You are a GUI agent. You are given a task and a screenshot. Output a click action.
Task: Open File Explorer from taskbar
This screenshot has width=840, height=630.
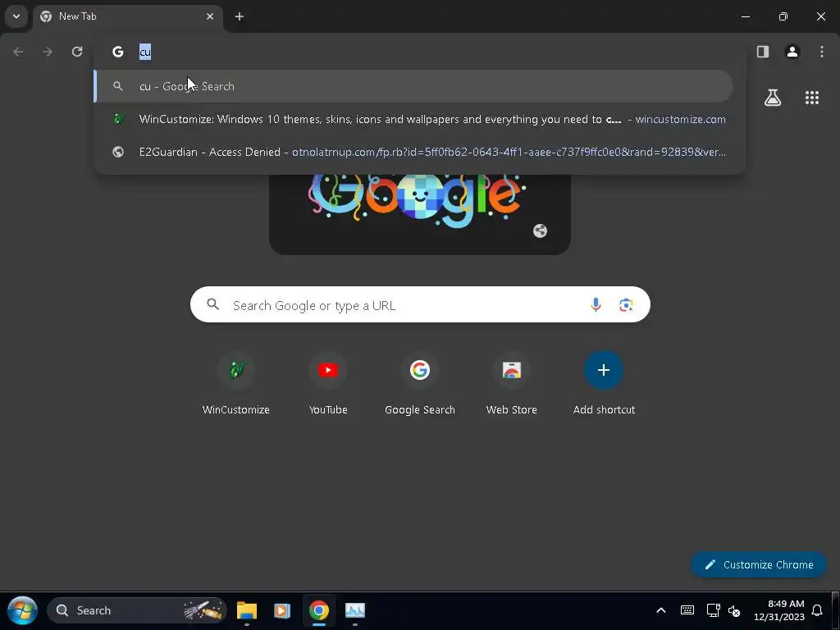(x=247, y=610)
